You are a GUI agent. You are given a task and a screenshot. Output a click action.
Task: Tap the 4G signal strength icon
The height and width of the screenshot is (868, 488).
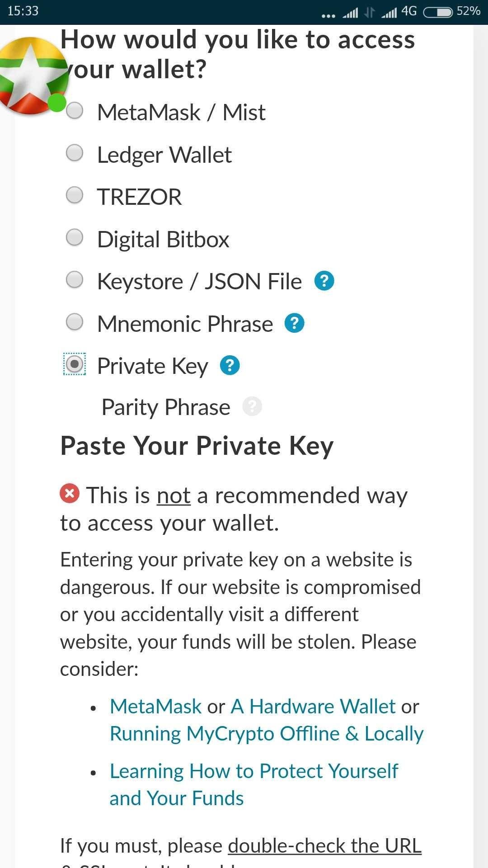pyautogui.click(x=389, y=12)
